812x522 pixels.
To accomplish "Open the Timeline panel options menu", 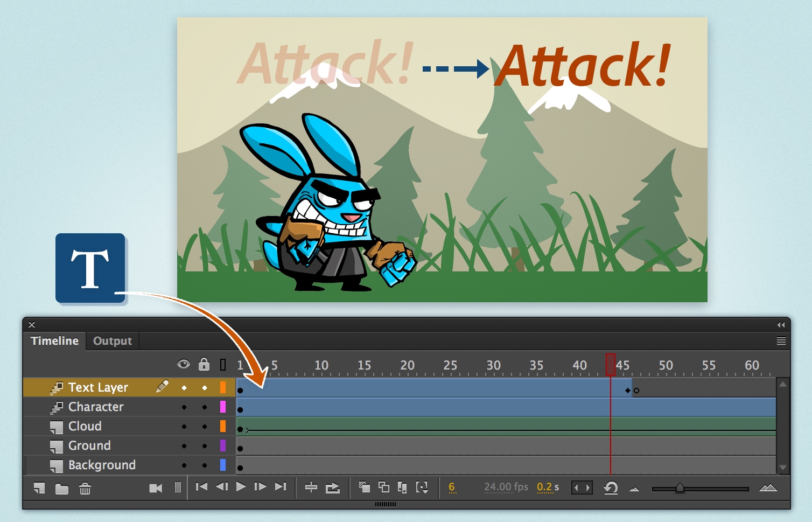I will [x=781, y=340].
